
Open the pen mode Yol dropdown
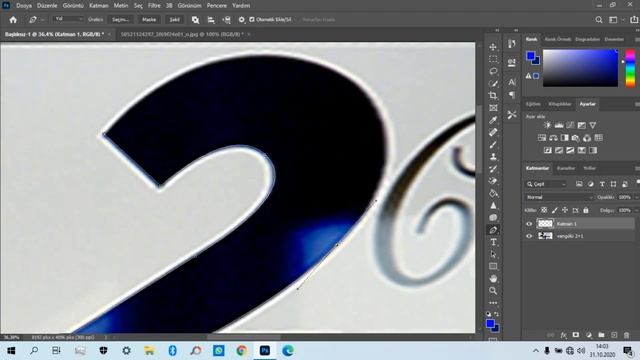68,20
